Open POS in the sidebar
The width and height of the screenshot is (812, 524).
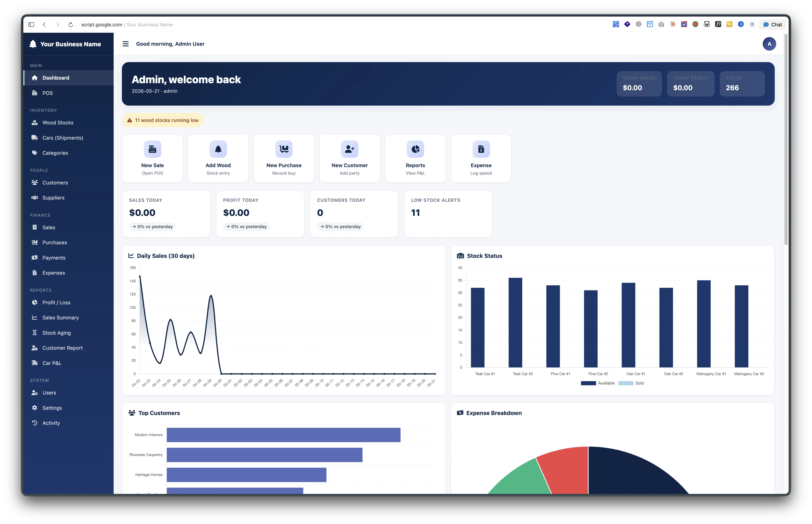pos(68,93)
